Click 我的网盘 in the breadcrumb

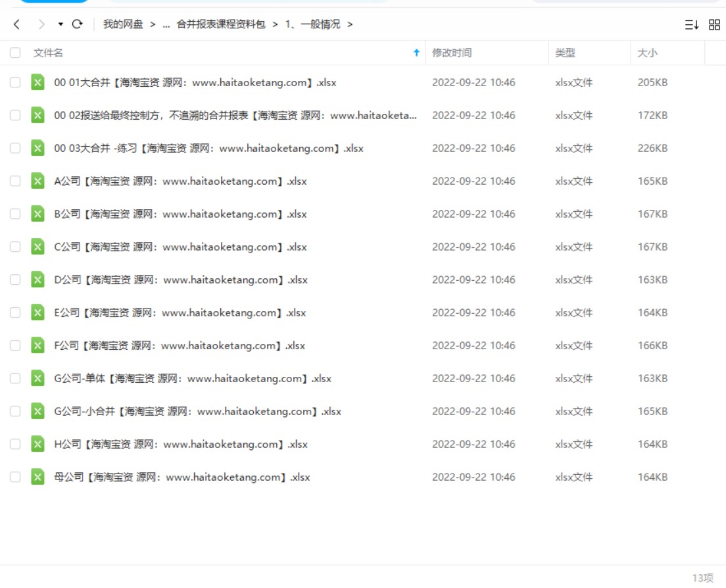coord(123,24)
